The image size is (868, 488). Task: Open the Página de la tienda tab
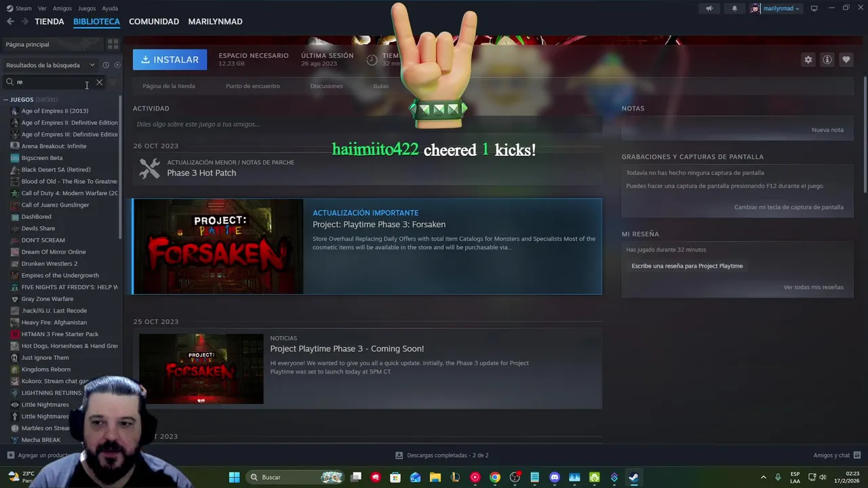169,86
